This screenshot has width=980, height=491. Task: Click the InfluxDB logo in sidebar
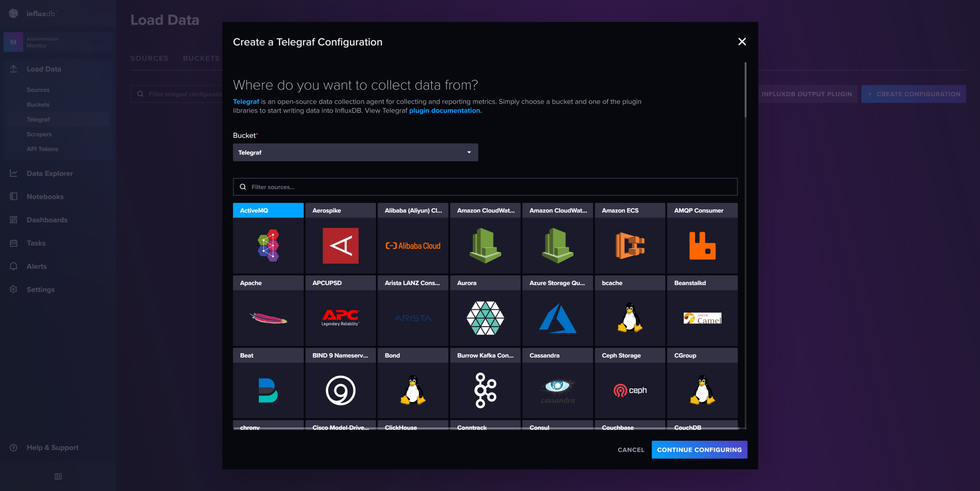click(x=13, y=13)
